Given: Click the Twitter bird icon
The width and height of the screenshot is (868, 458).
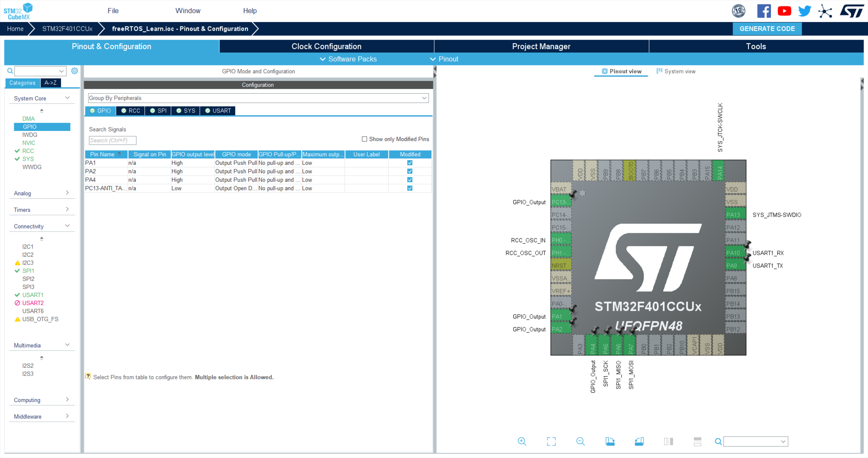Looking at the screenshot, I should (805, 11).
